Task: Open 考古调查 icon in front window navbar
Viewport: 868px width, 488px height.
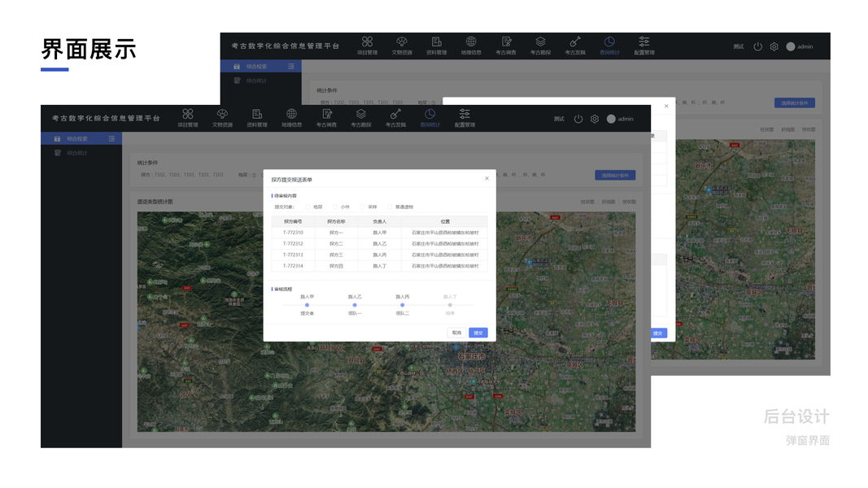Action: pyautogui.click(x=326, y=114)
